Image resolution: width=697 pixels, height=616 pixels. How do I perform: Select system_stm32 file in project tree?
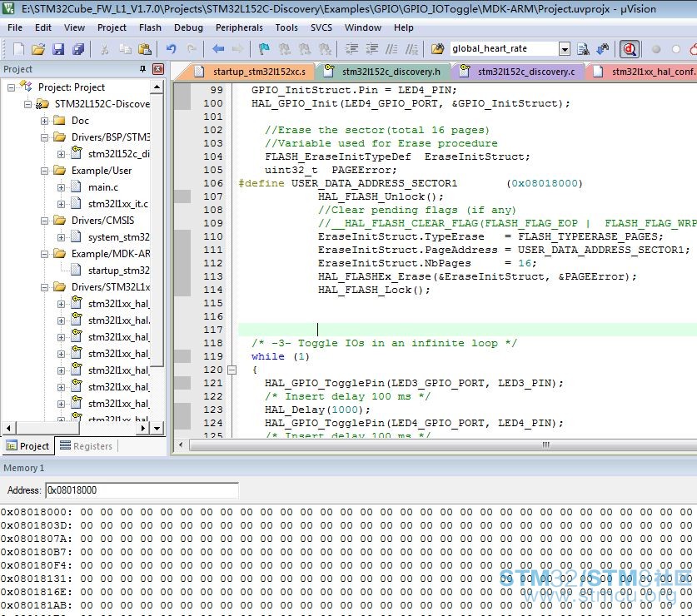118,238
